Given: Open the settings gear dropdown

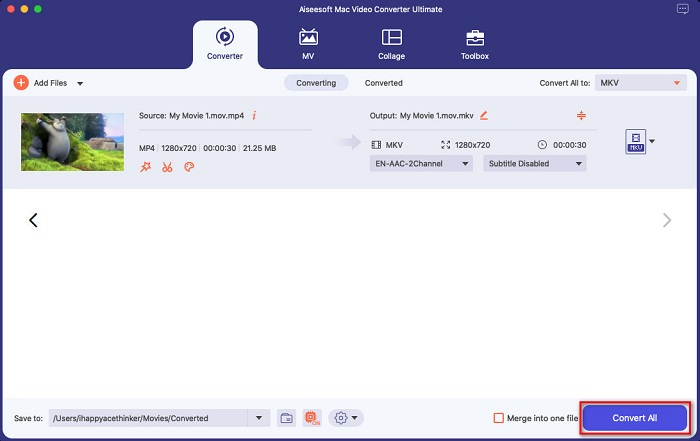Looking at the screenshot, I should coord(346,418).
